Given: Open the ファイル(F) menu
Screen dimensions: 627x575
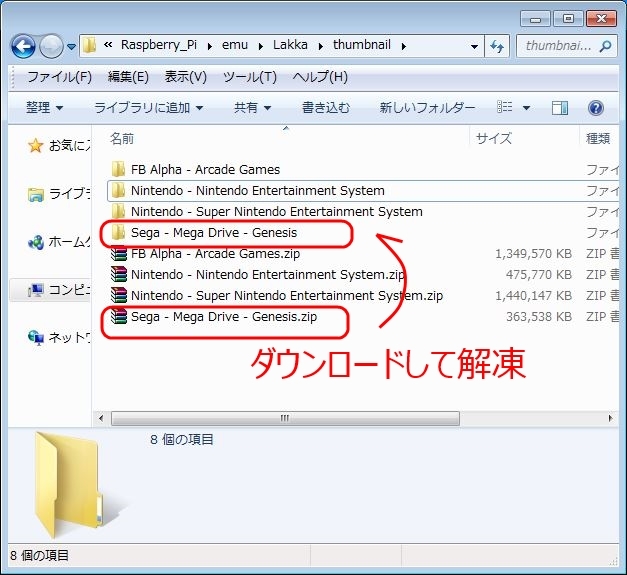Looking at the screenshot, I should (59, 77).
